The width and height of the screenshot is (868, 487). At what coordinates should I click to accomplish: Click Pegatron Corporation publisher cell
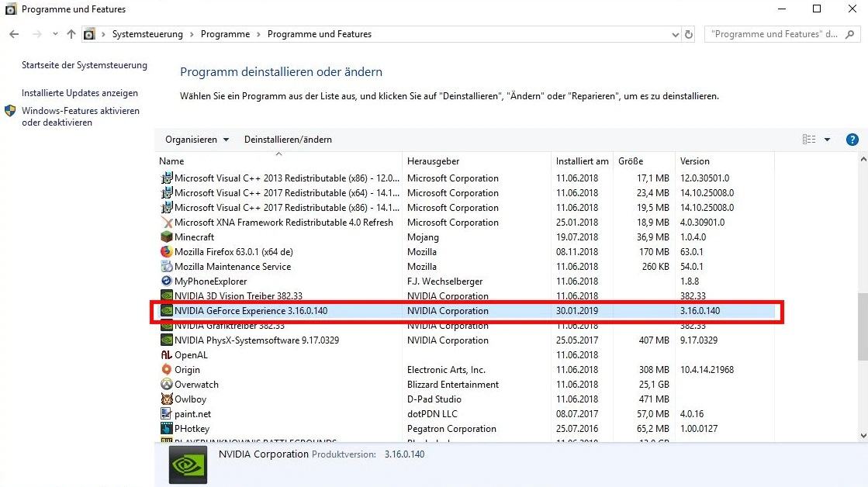pyautogui.click(x=451, y=429)
